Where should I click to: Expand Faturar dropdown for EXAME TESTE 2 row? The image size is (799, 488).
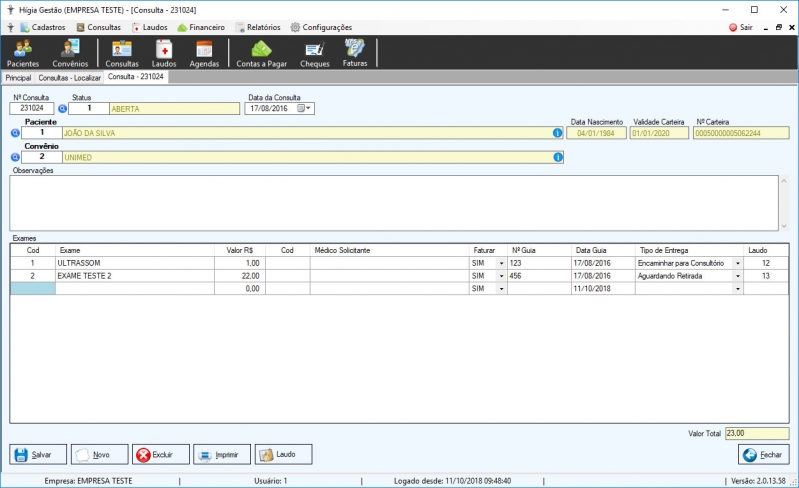point(501,276)
